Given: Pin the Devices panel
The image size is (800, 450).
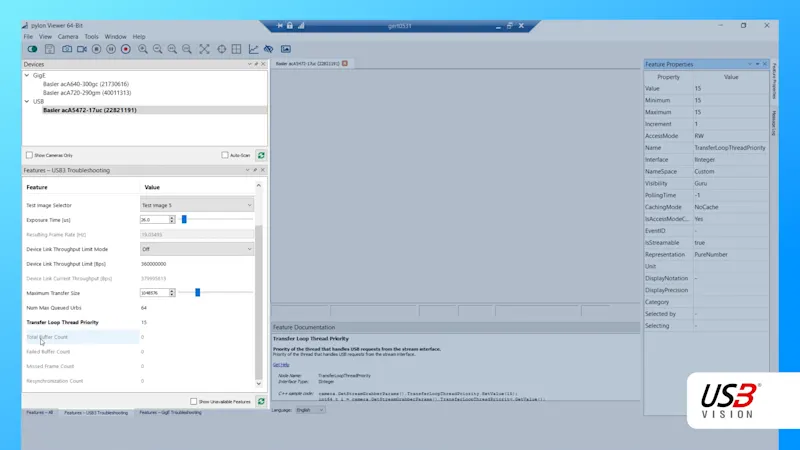Looking at the screenshot, I should (x=256, y=64).
